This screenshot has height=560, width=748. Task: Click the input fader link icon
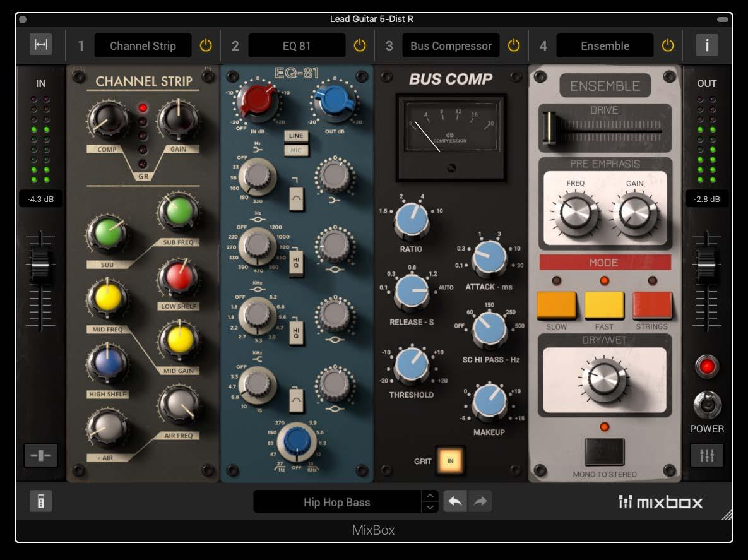pyautogui.click(x=41, y=456)
